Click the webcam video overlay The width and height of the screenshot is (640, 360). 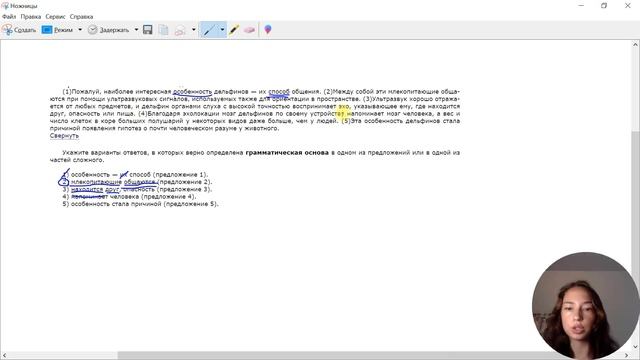[585, 306]
